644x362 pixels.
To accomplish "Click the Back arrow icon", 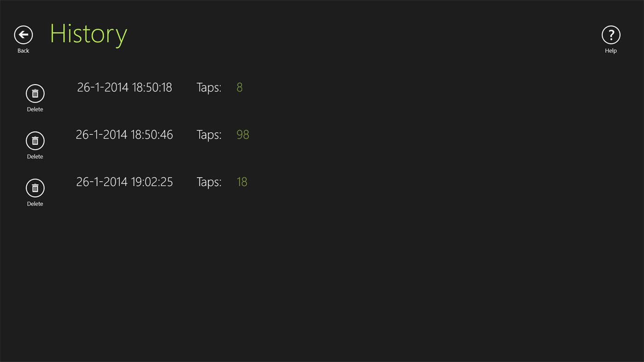I will pos(23,34).
